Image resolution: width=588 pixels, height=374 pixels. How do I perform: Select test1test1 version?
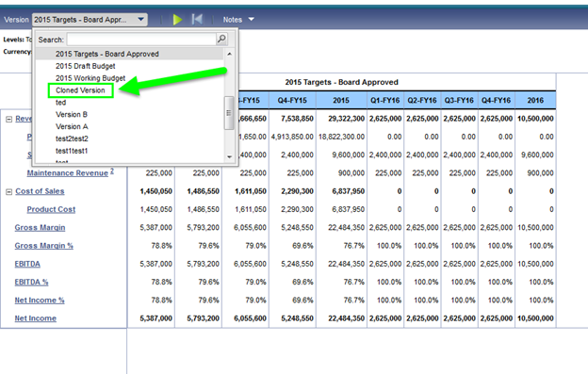[72, 151]
